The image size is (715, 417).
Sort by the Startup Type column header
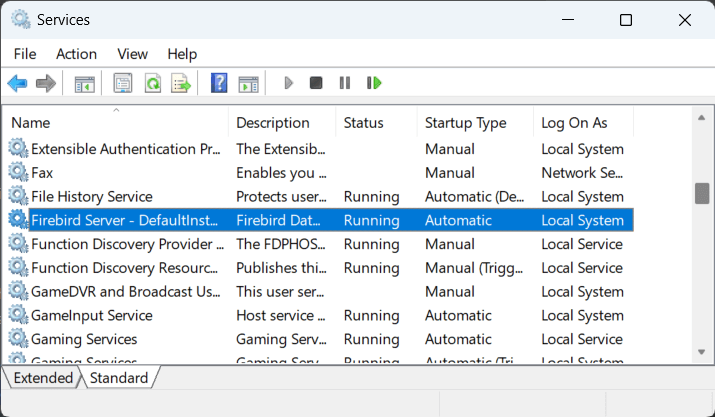click(x=465, y=123)
